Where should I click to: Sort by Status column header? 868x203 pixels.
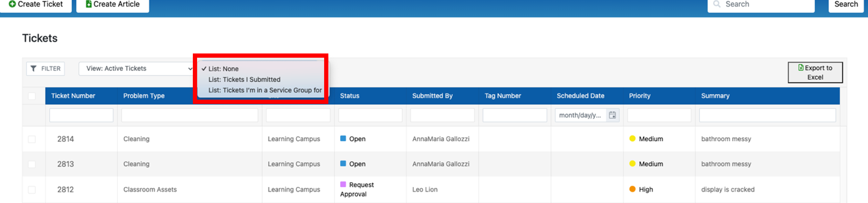pyautogui.click(x=349, y=96)
